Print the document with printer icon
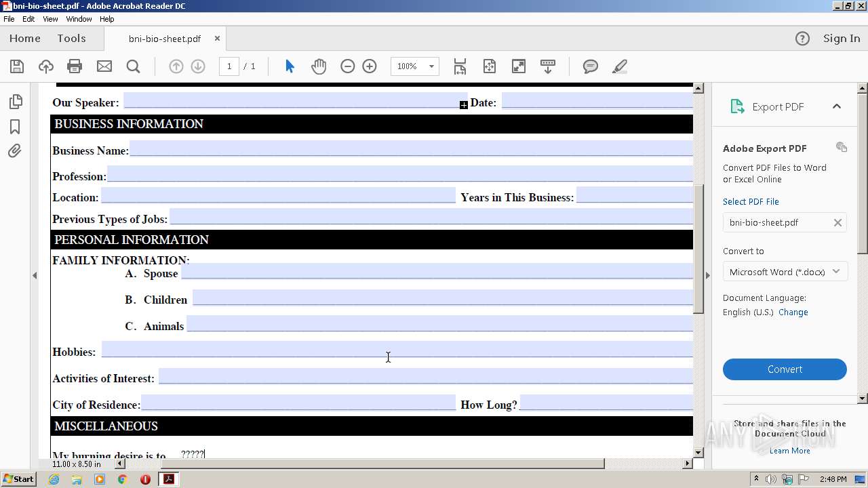The width and height of the screenshot is (868, 488). pyautogui.click(x=75, y=66)
